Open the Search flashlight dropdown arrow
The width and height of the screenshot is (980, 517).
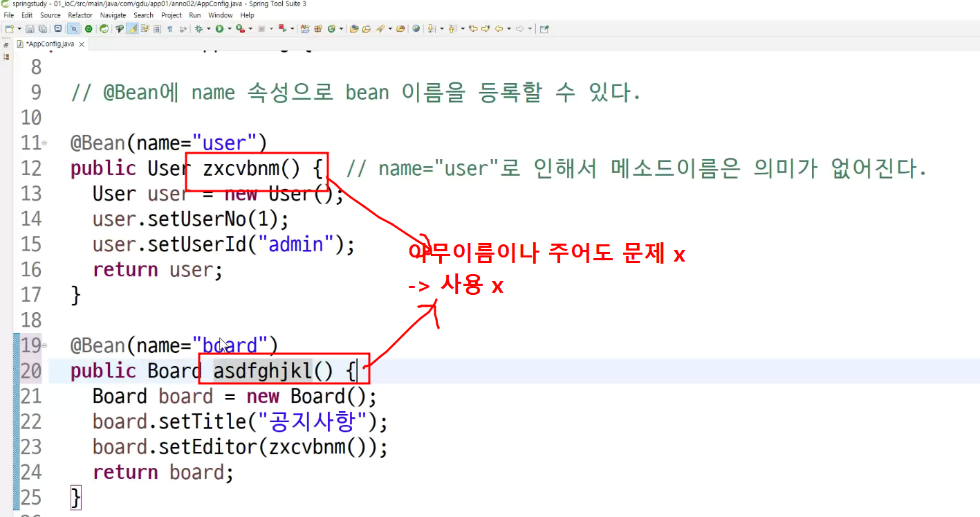(x=390, y=28)
